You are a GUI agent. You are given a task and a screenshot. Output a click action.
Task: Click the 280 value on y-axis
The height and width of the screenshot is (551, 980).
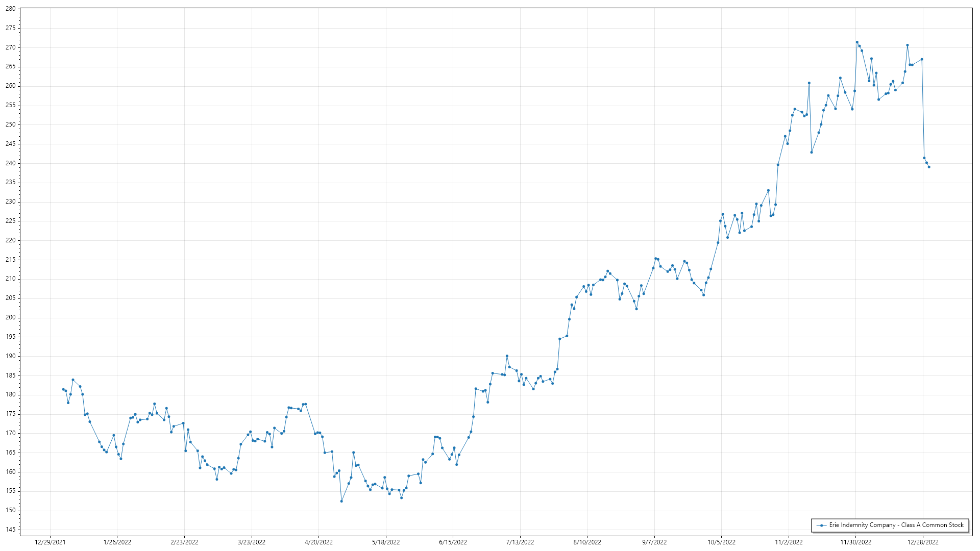point(10,9)
